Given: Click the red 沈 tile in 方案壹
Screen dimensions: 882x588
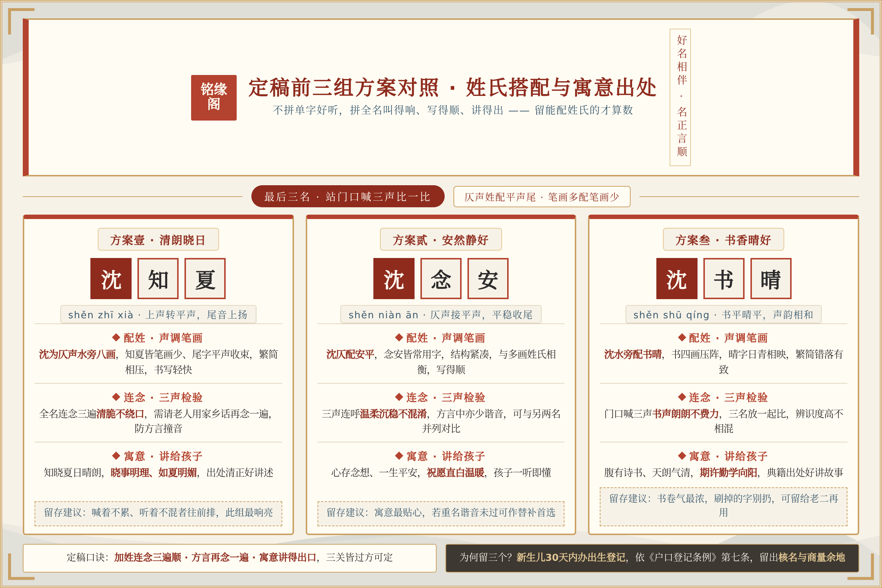Looking at the screenshot, I should click(x=111, y=278).
